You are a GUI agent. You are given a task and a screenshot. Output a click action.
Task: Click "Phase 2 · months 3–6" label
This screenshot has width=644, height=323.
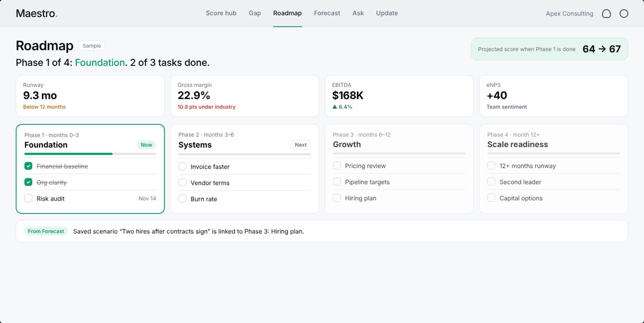(x=206, y=134)
